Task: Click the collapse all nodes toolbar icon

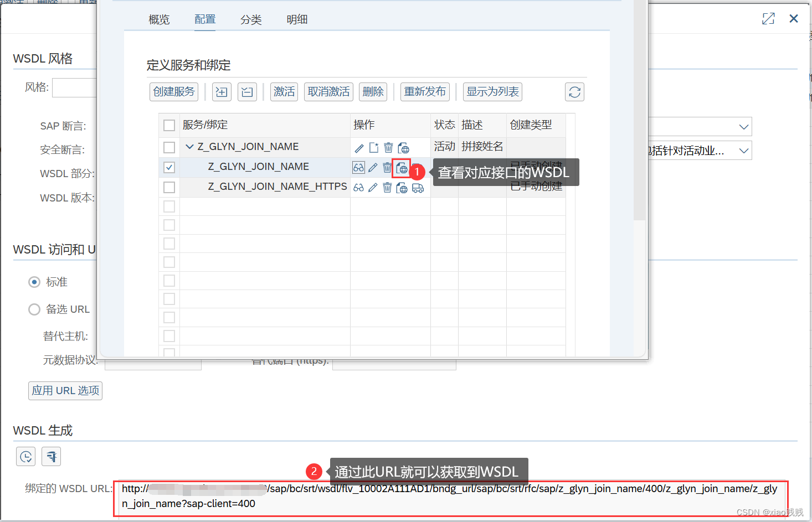Action: click(x=247, y=92)
